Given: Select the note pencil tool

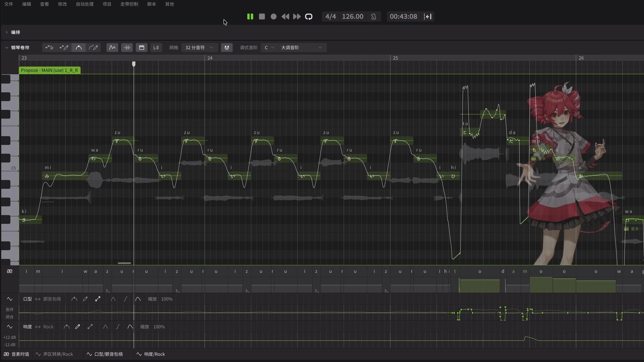Looking at the screenshot, I should (x=64, y=48).
